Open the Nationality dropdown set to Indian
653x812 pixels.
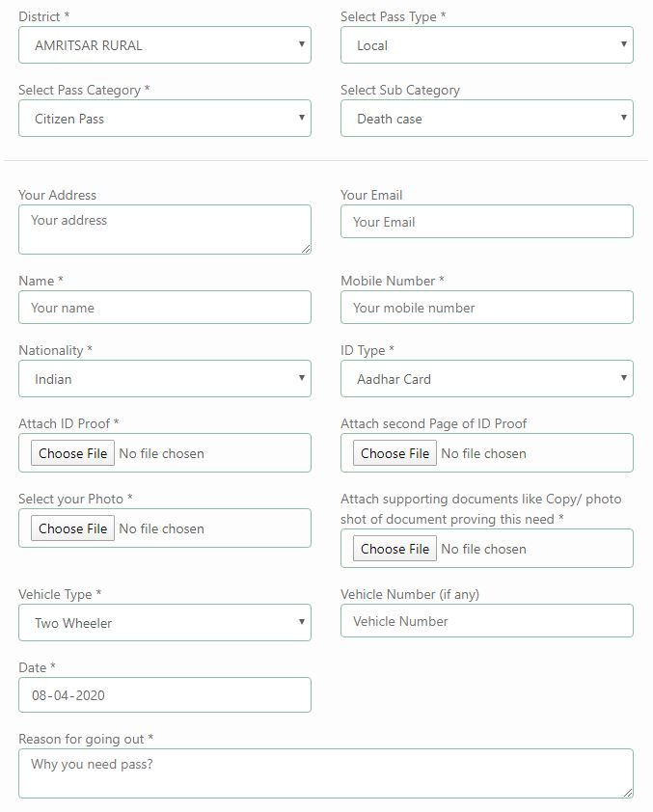(x=165, y=379)
